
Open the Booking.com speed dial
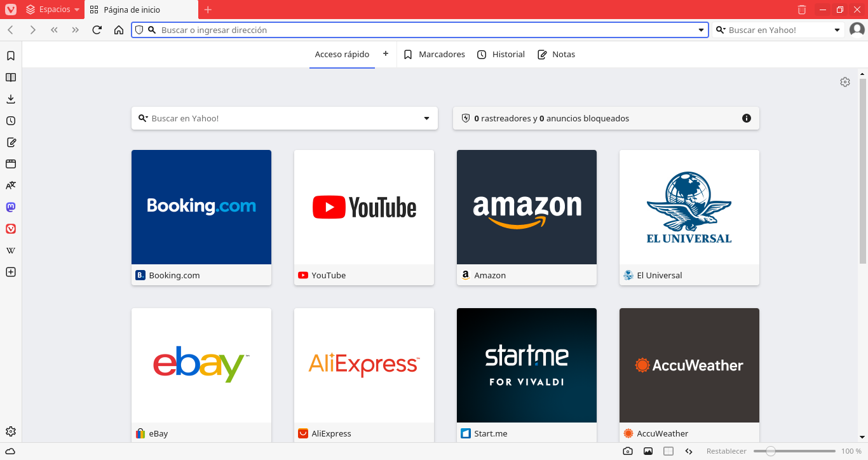[x=201, y=217]
